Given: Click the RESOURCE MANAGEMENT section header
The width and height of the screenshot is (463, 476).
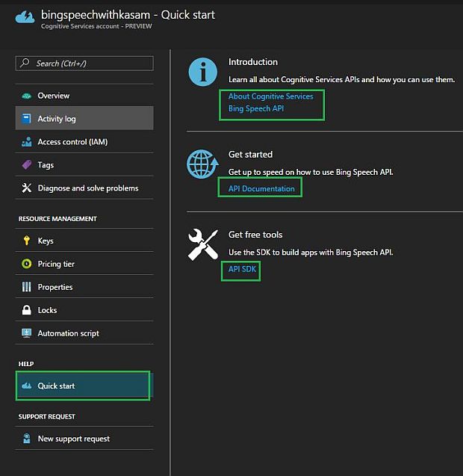Looking at the screenshot, I should coord(58,219).
